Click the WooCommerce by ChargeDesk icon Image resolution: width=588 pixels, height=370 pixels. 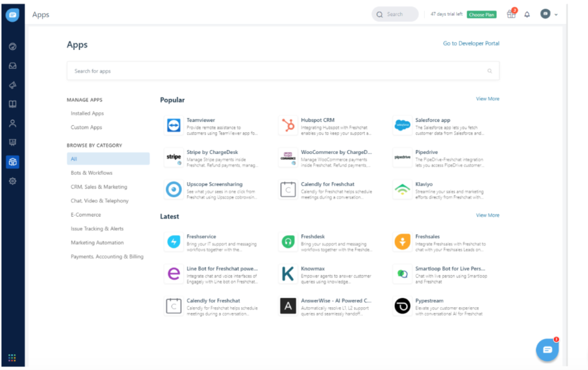(288, 157)
